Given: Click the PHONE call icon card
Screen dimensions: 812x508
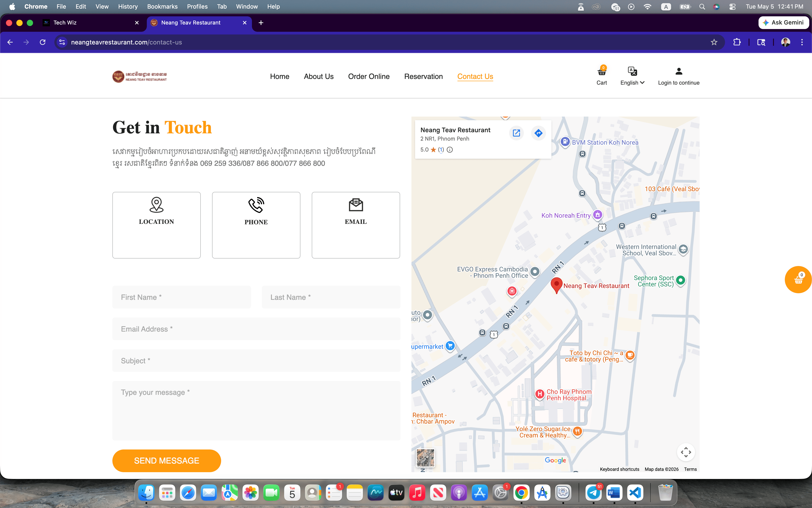Looking at the screenshot, I should [x=256, y=225].
